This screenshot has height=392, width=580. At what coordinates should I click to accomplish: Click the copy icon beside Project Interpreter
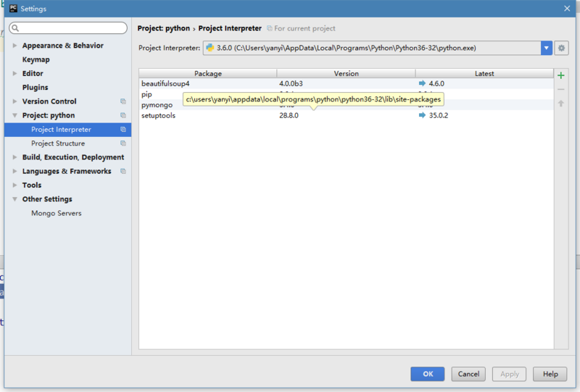click(123, 130)
